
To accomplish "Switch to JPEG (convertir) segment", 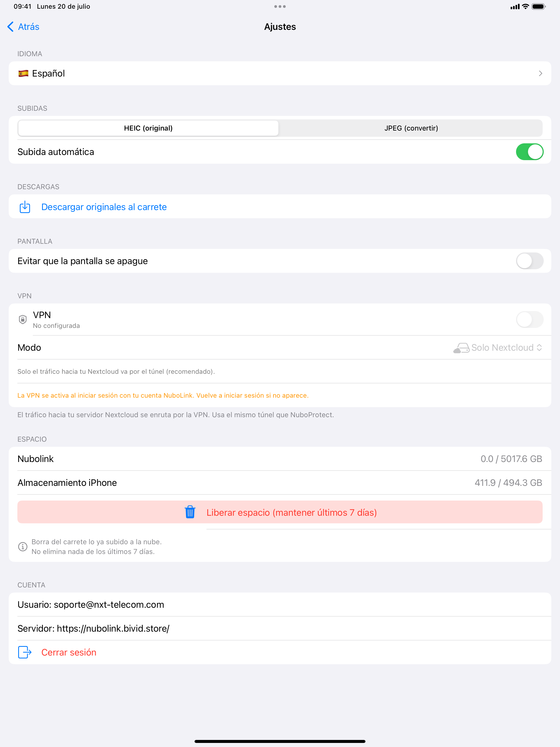I will [x=411, y=128].
